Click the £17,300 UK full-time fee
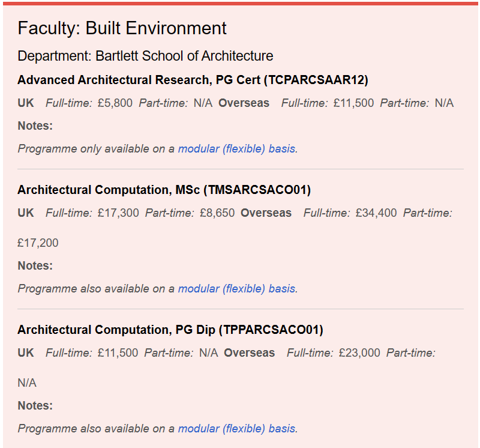 click(118, 213)
